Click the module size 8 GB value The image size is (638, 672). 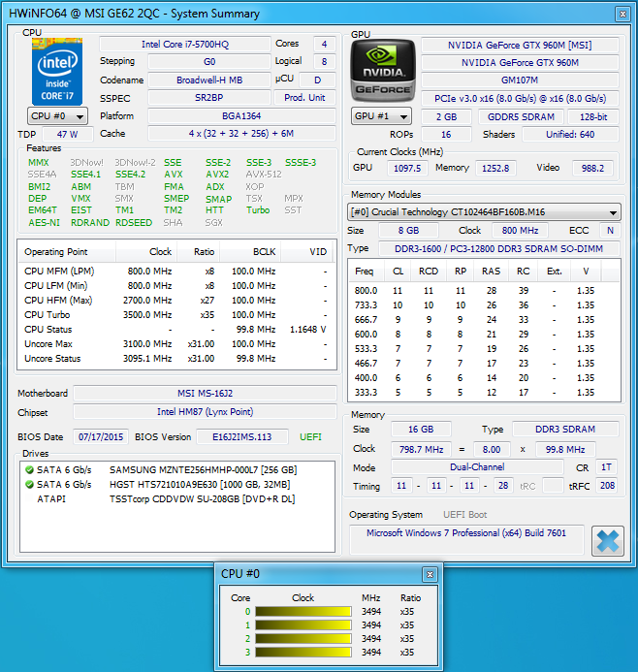pyautogui.click(x=409, y=230)
